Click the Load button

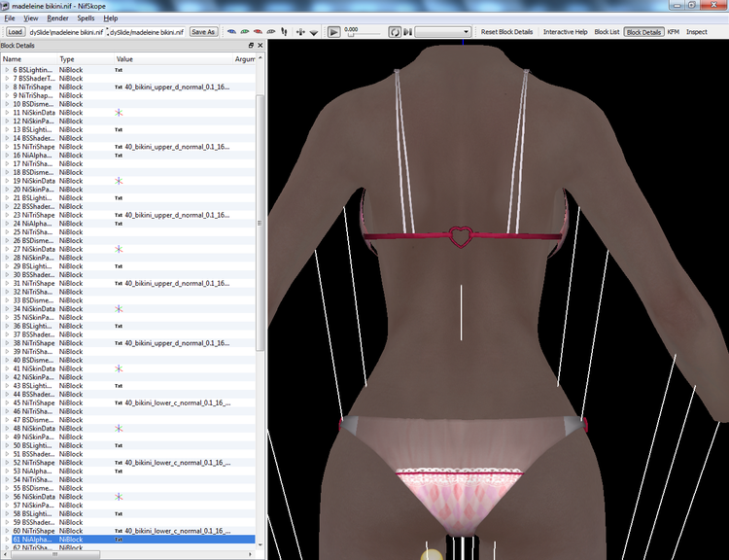[x=15, y=32]
